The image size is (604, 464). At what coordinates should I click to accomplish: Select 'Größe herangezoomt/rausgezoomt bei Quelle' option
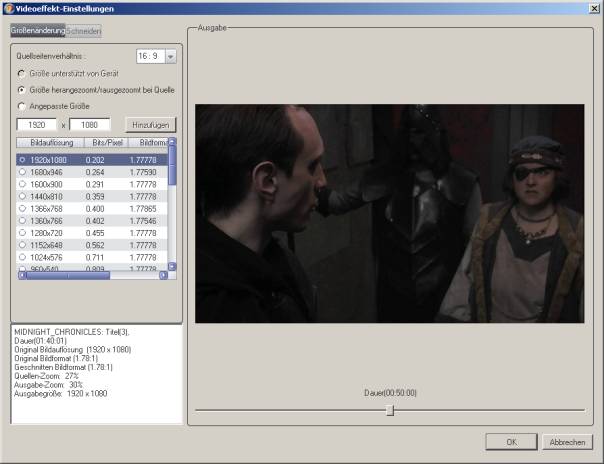pos(22,89)
